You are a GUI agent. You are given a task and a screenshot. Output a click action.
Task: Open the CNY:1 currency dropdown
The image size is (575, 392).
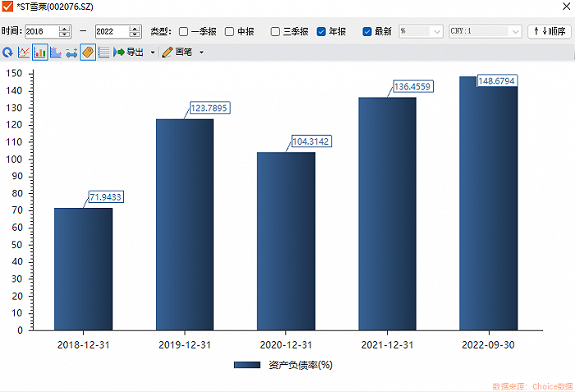485,31
